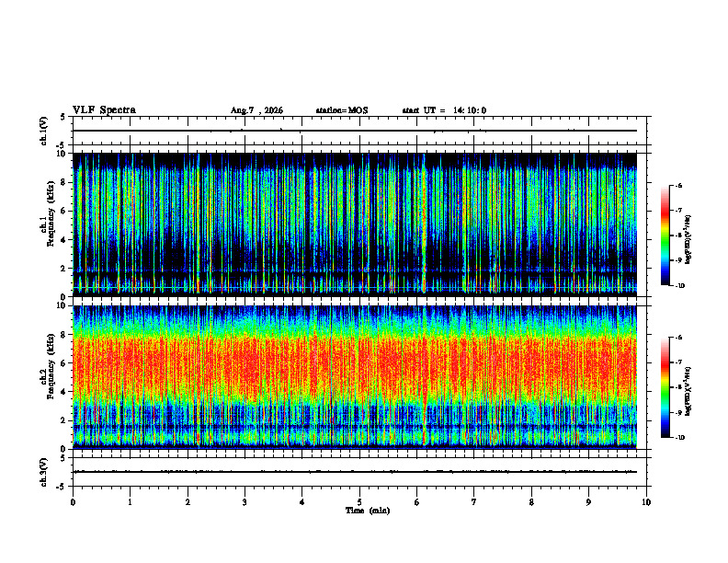Viewport: 728px width, 563px height.
Task: Click ch.1 frequency tick label "8"
Action: click(x=65, y=182)
